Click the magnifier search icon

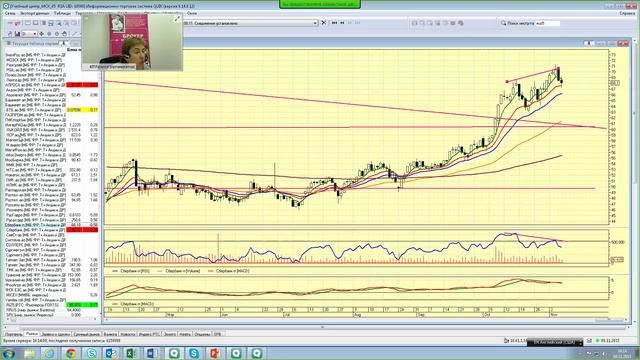pos(503,23)
